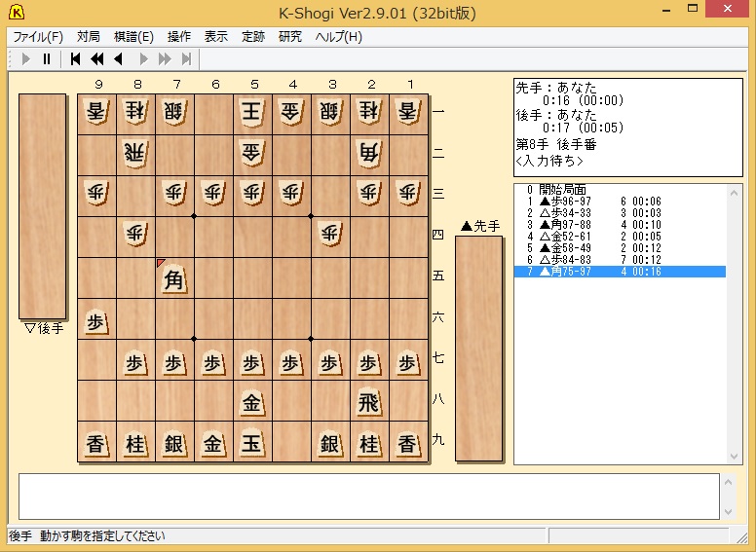Click move list scrollbar down arrow
The image size is (756, 552).
734,456
